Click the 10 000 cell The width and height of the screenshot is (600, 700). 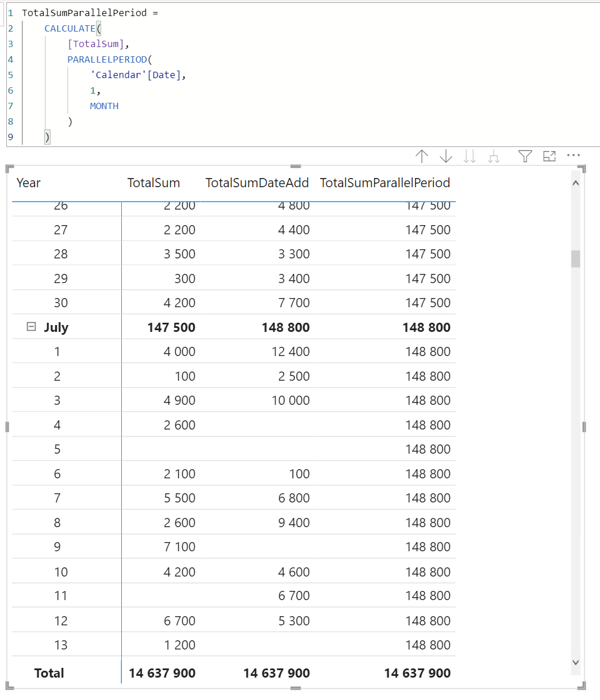[291, 400]
